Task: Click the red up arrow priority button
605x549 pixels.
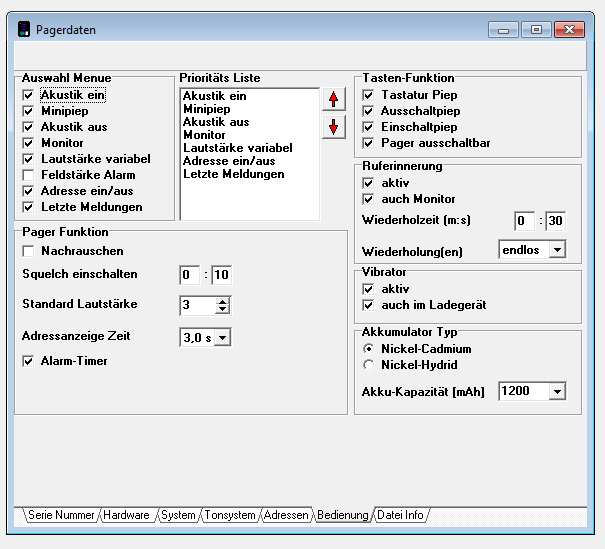Action: click(x=333, y=98)
